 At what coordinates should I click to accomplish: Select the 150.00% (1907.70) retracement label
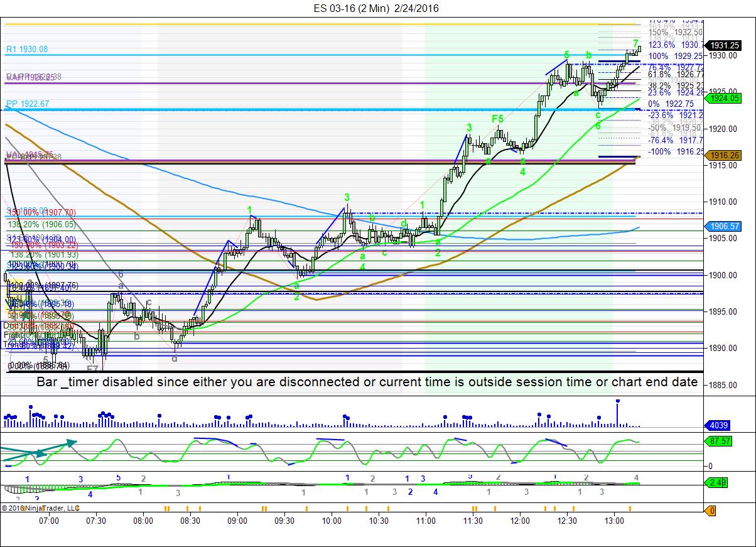pos(41,213)
